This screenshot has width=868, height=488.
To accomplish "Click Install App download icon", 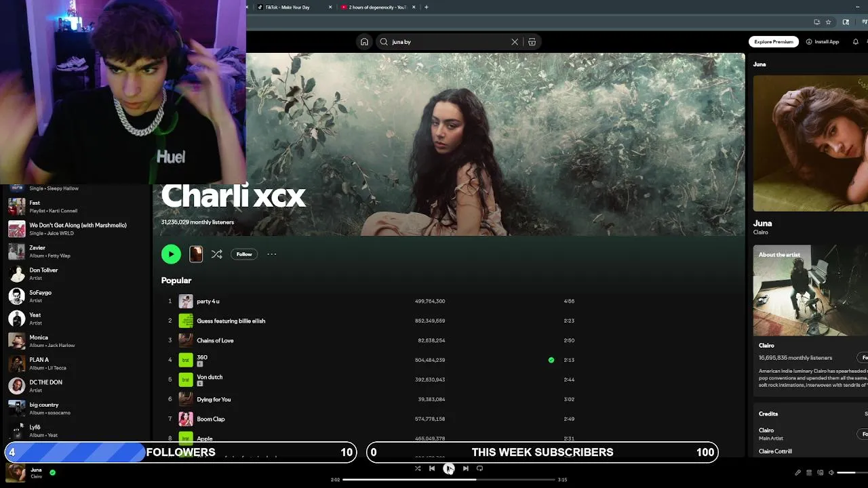I will tap(809, 42).
